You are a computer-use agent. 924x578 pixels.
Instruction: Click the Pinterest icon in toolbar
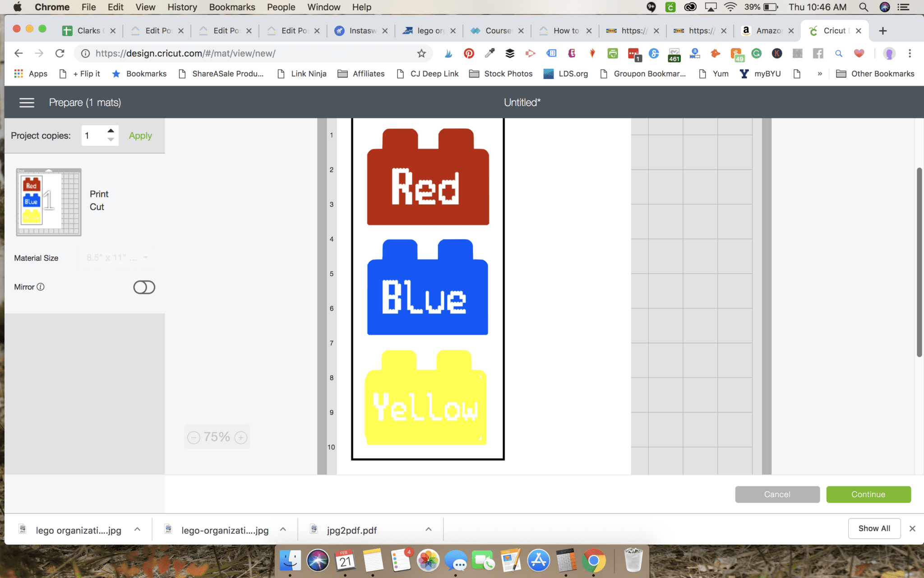pos(468,54)
